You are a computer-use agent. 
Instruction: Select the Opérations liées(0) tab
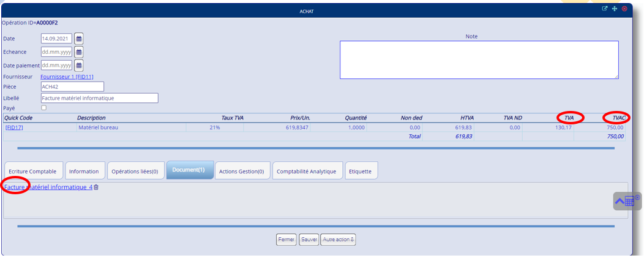[135, 172]
